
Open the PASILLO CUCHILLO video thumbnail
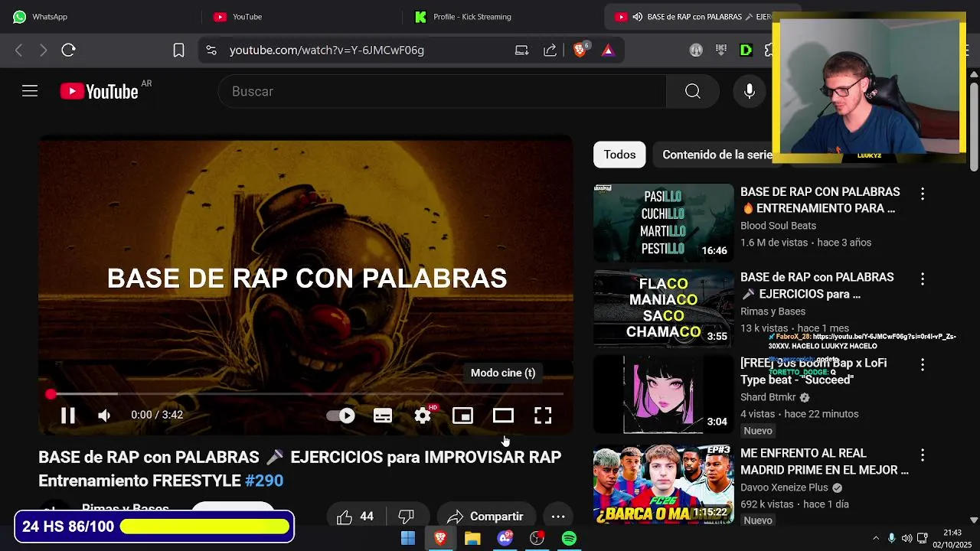click(x=663, y=223)
